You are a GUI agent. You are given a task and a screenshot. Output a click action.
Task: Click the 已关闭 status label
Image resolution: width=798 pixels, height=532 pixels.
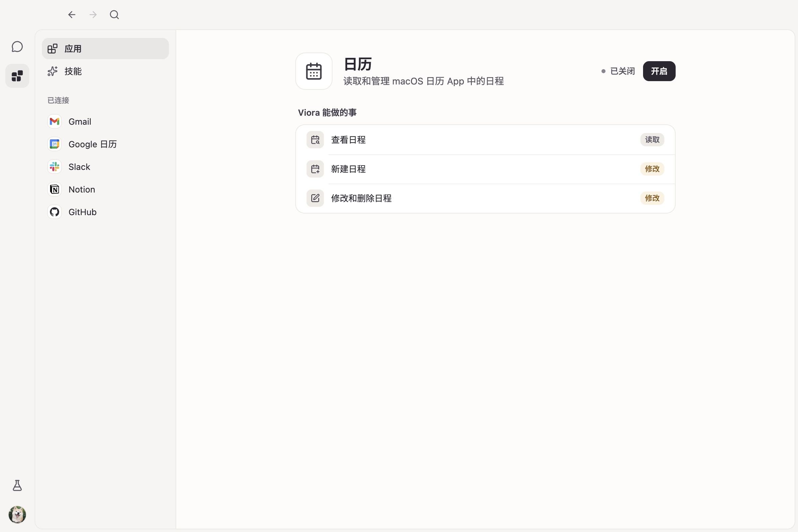tap(622, 71)
